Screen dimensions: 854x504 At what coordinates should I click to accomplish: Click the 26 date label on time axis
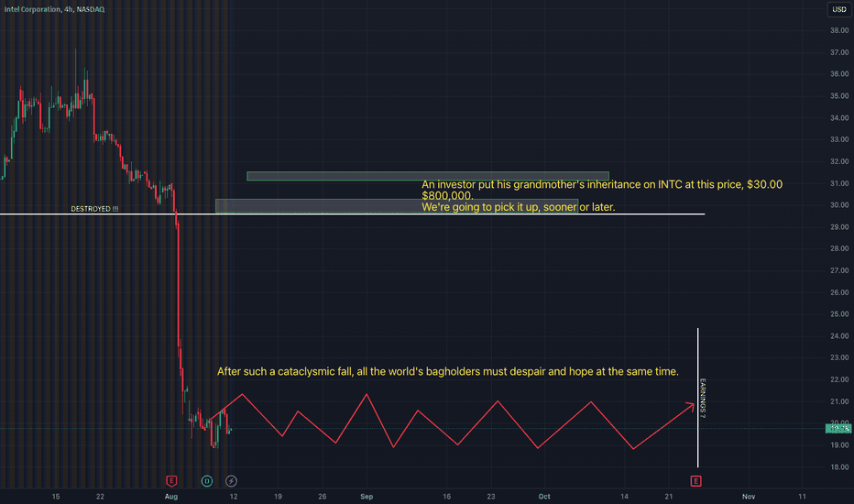point(322,497)
